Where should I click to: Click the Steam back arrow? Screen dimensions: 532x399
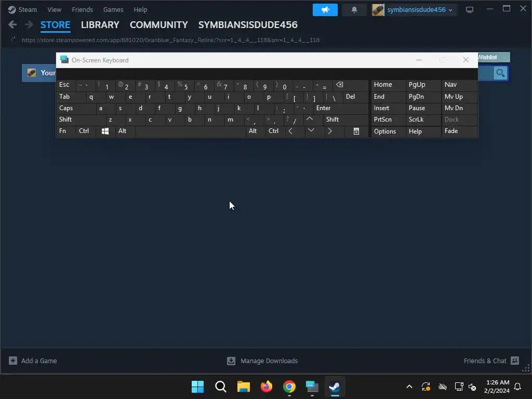coord(12,24)
